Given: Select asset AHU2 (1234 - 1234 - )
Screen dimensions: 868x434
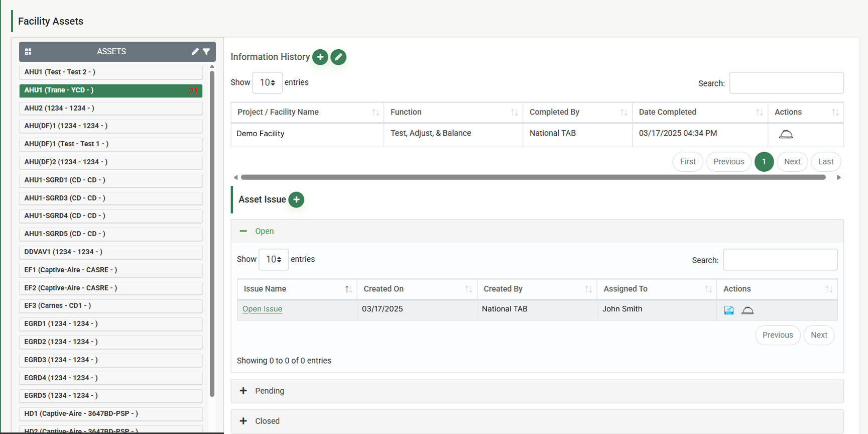Looking at the screenshot, I should [111, 108].
